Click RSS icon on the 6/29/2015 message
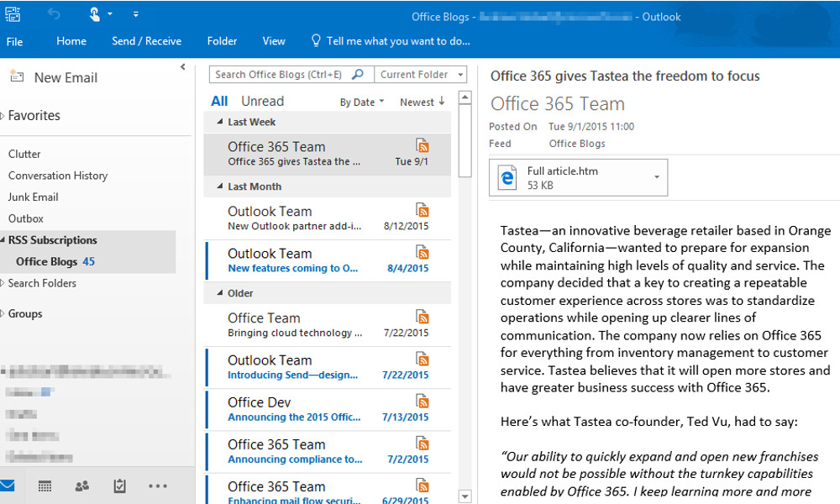Viewport: 840px width, 504px height. 423,486
